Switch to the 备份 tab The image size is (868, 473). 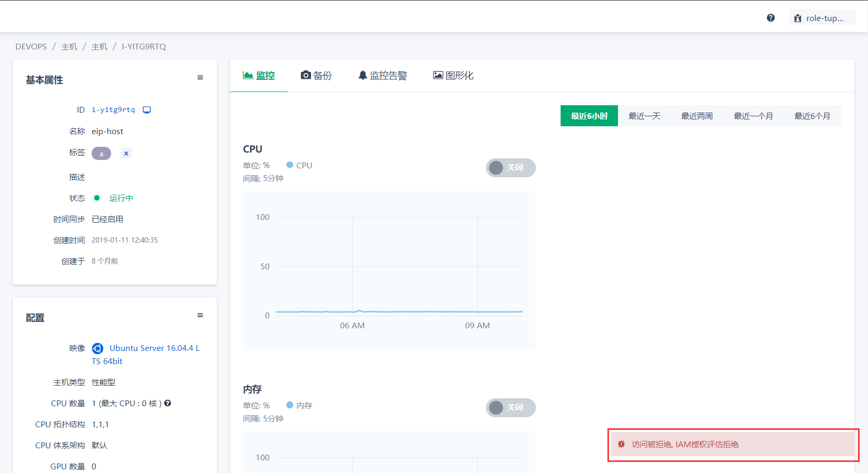pos(316,76)
